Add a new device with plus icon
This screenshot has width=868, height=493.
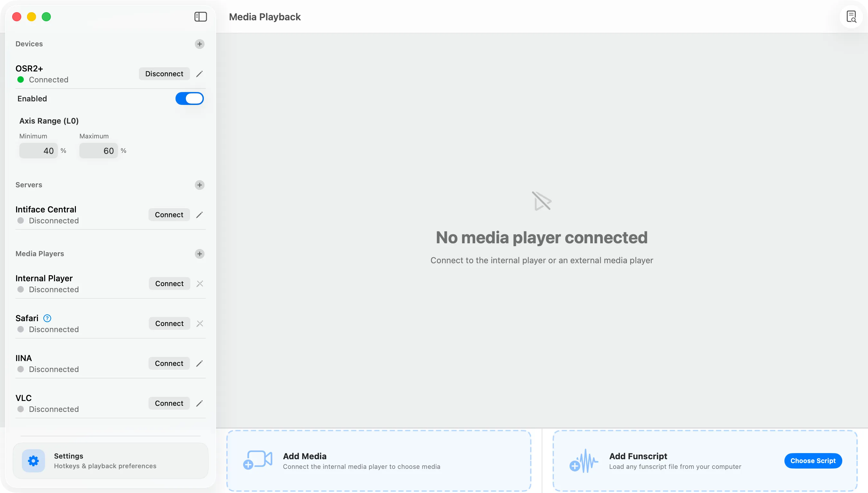coord(200,44)
